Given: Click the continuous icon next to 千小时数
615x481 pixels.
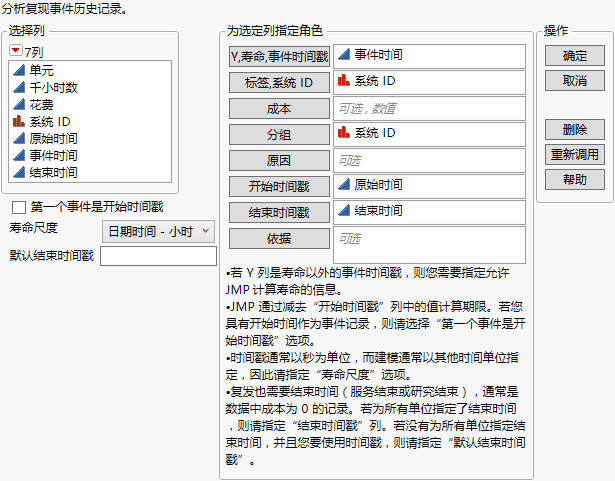Looking at the screenshot, I should (x=19, y=87).
